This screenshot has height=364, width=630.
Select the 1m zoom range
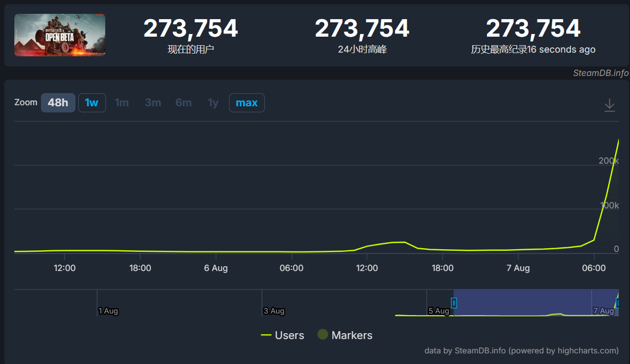[x=122, y=103]
